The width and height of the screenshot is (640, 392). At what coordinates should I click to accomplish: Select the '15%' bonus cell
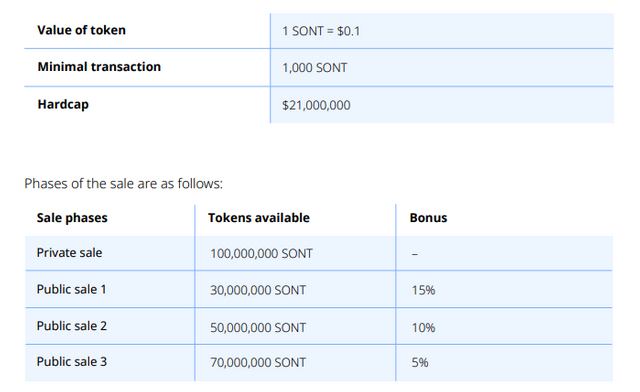(423, 290)
